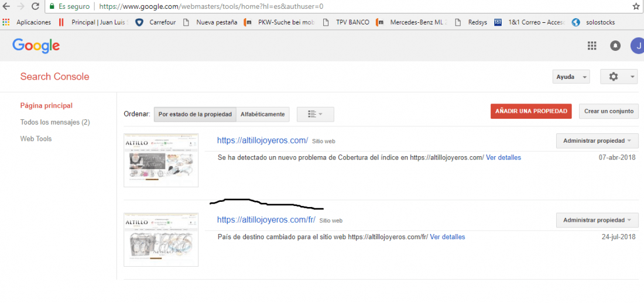The width and height of the screenshot is (644, 303).
Task: Open the TPV BANCO bookmark
Action: point(346,22)
